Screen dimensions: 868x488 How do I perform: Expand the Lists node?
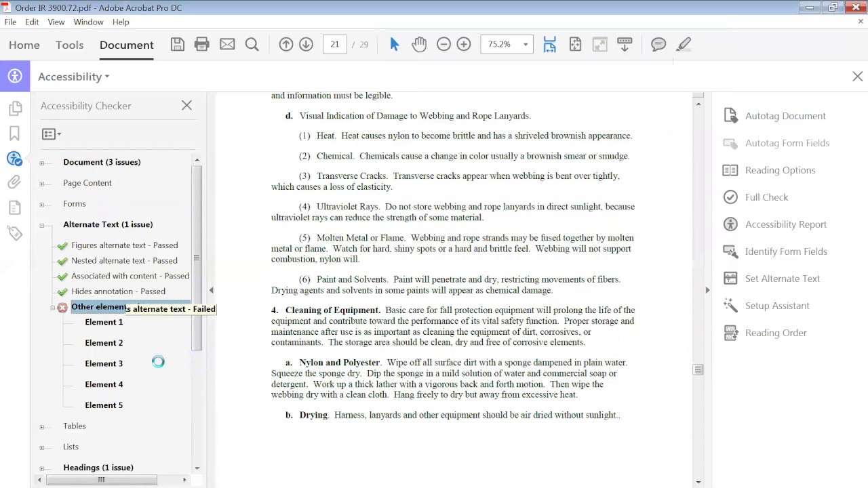[41, 448]
